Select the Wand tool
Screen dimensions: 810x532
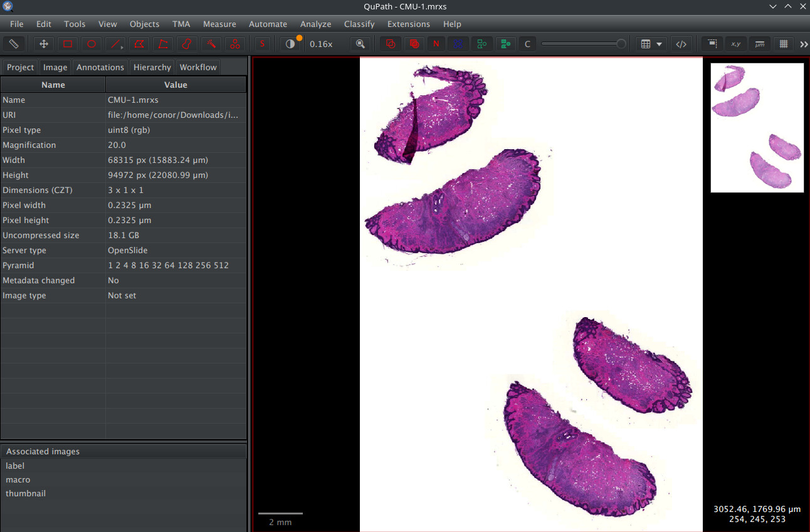pyautogui.click(x=211, y=43)
